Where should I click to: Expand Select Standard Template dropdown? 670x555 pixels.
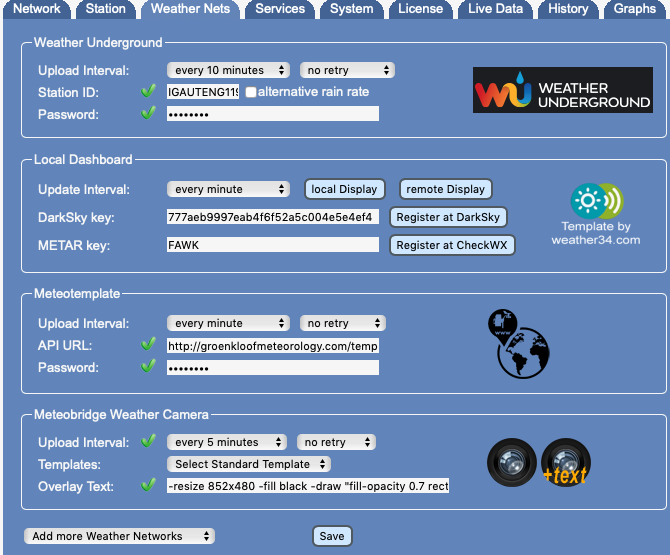[248, 464]
